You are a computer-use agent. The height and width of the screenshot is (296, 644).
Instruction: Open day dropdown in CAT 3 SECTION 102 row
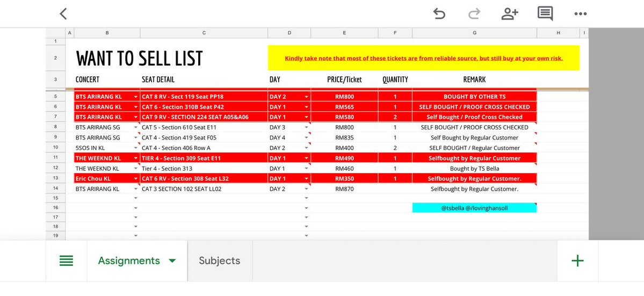[x=306, y=189]
